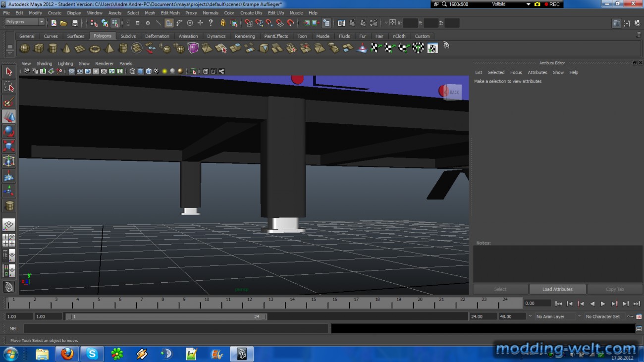Open Attribute Editor's Focus menu
This screenshot has width=644, height=362.
[516, 72]
